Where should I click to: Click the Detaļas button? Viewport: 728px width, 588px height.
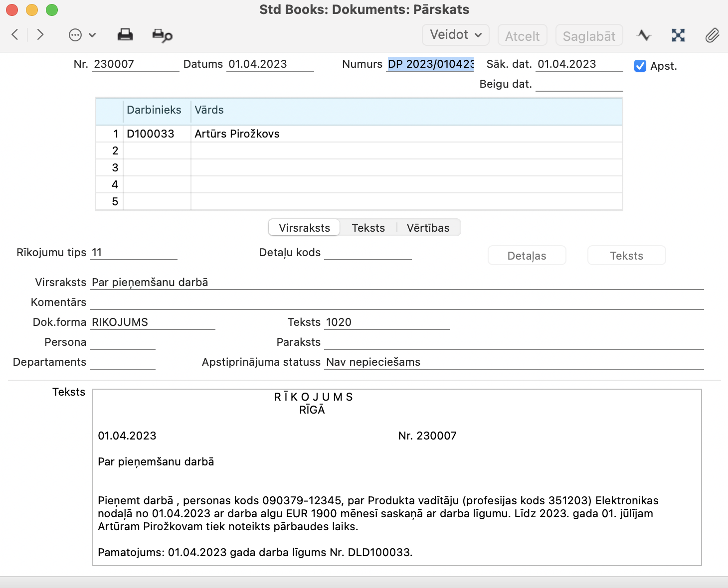527,256
